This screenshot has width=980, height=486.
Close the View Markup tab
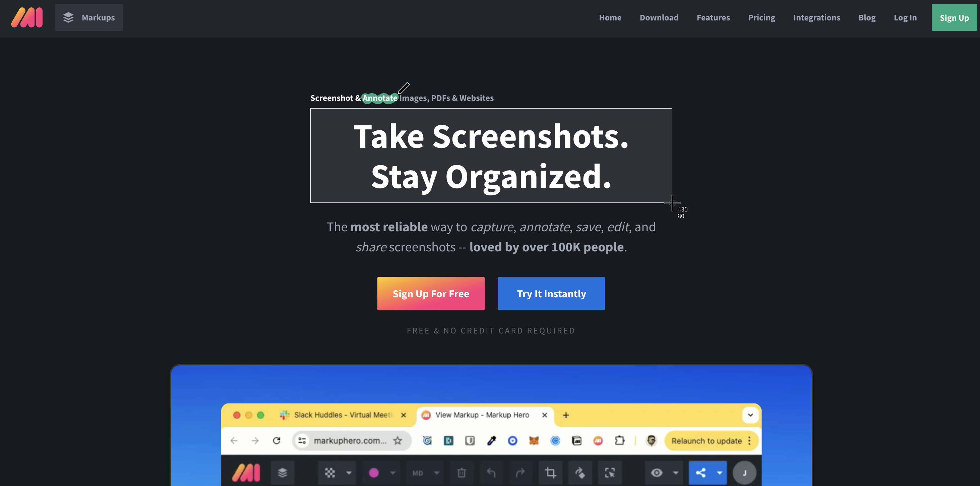coord(544,415)
